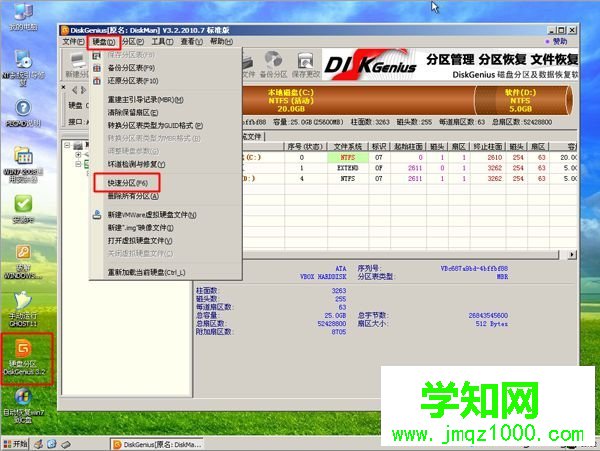Click the 终止柱面 column header
Screen dimensions: 600x451
(x=488, y=147)
